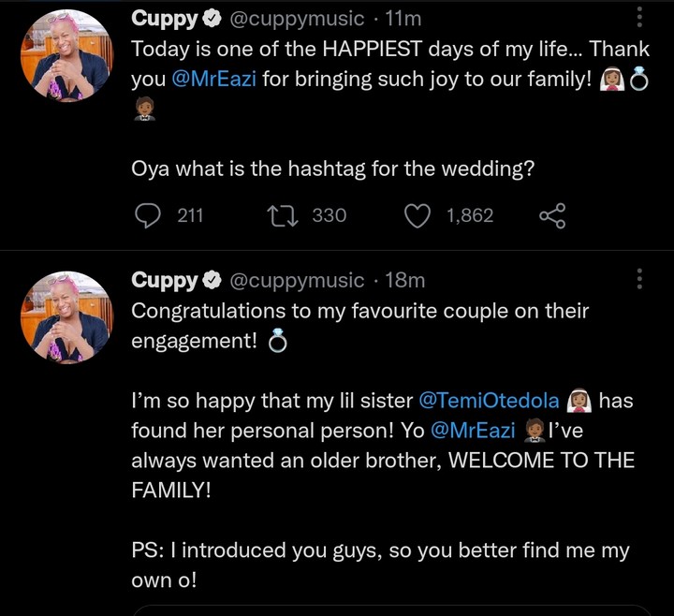Click the 18m timestamp
The width and height of the screenshot is (674, 616).
tap(404, 279)
